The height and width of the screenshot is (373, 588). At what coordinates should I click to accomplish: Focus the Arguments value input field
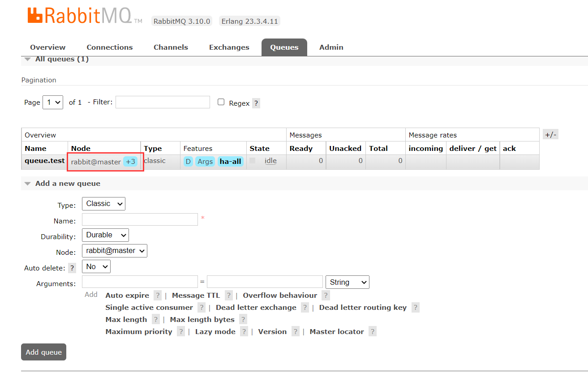[265, 282]
